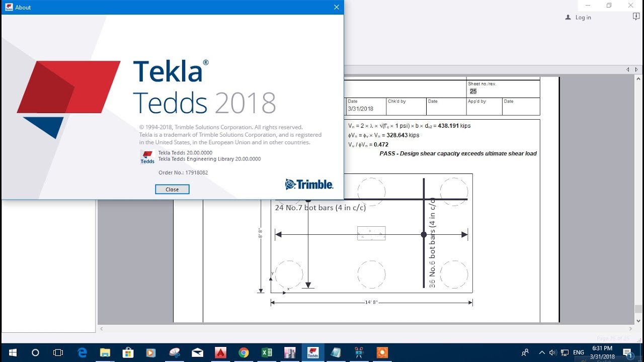Viewport: 644px width, 362px height.
Task: Open Google Chrome from the taskbar
Action: tap(244, 352)
